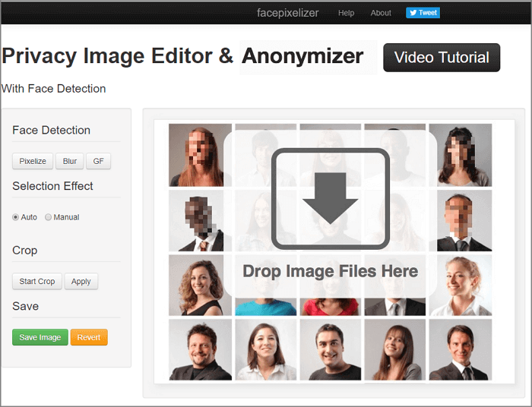Click the green Save Image button

tap(40, 337)
